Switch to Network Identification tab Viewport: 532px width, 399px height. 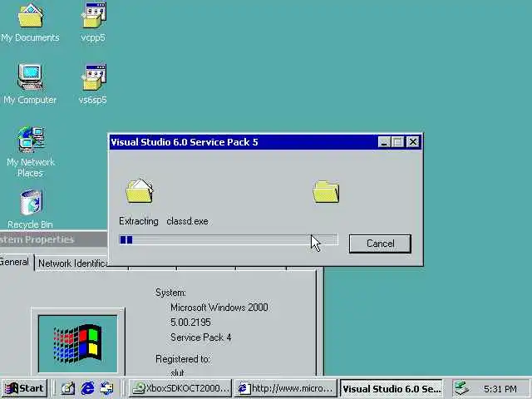pyautogui.click(x=72, y=264)
